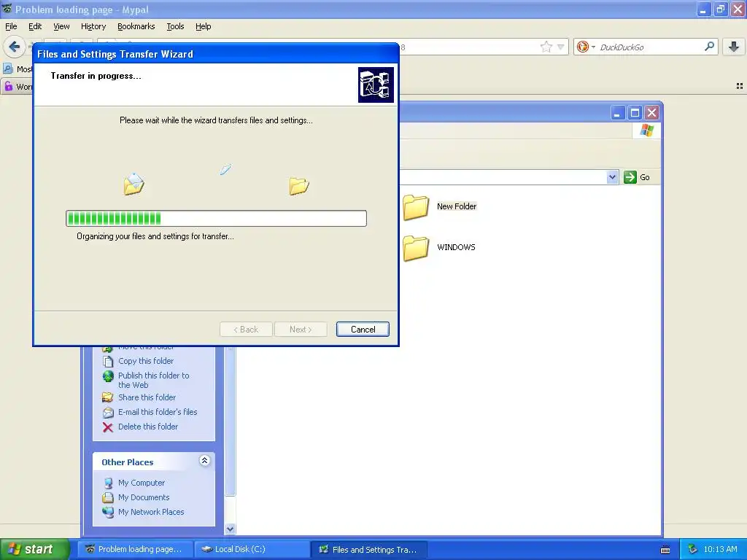Image resolution: width=747 pixels, height=560 pixels.
Task: Maximize the Local Disk (C:) window
Action: tap(635, 113)
